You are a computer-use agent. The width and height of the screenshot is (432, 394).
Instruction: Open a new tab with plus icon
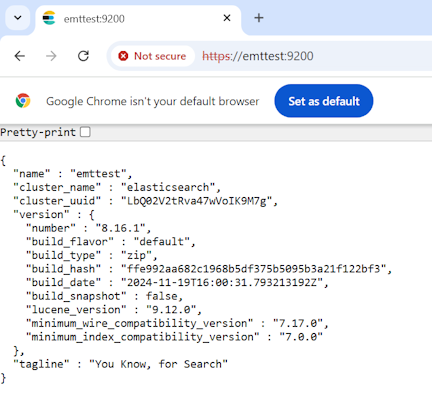pos(259,18)
